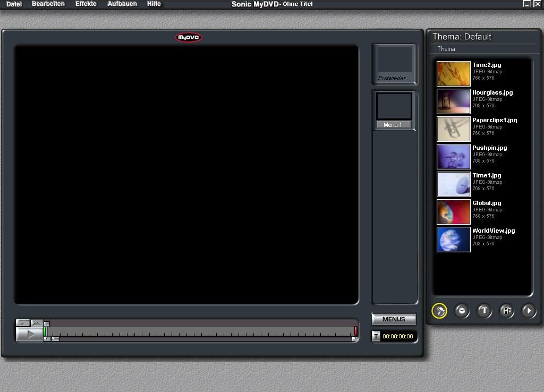Click the second small button above Play

pos(37,323)
